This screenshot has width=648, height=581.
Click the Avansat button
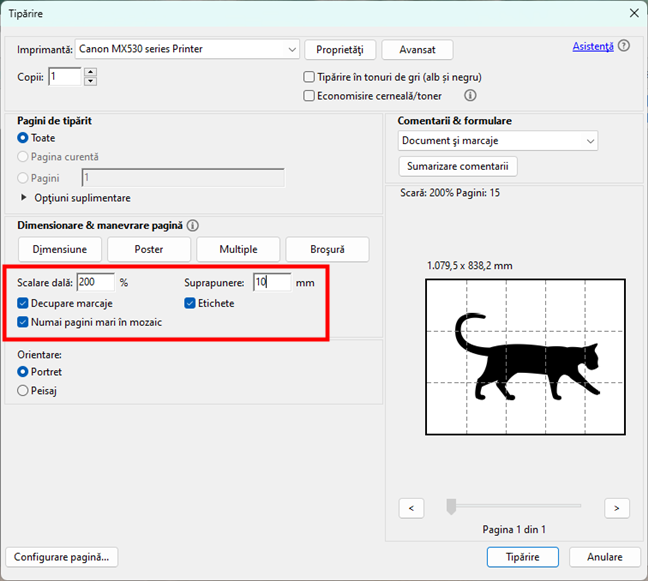pyautogui.click(x=417, y=50)
